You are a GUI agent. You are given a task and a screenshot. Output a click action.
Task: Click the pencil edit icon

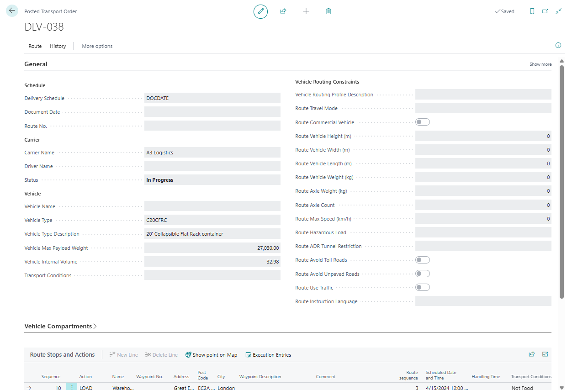(260, 11)
